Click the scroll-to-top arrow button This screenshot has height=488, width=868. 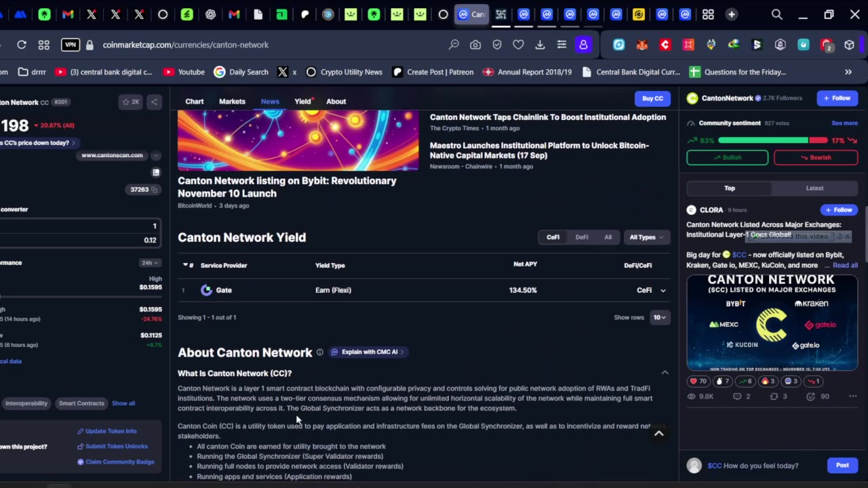tap(658, 434)
